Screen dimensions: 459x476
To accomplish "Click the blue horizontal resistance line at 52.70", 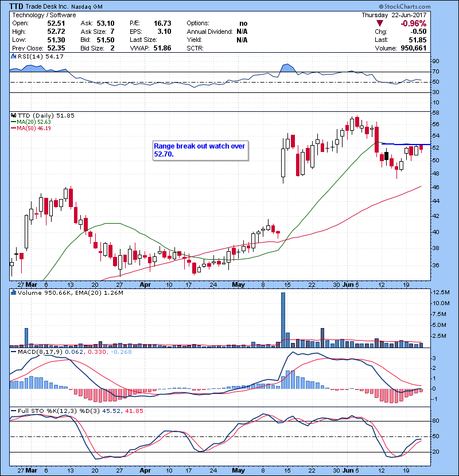I will [x=406, y=144].
